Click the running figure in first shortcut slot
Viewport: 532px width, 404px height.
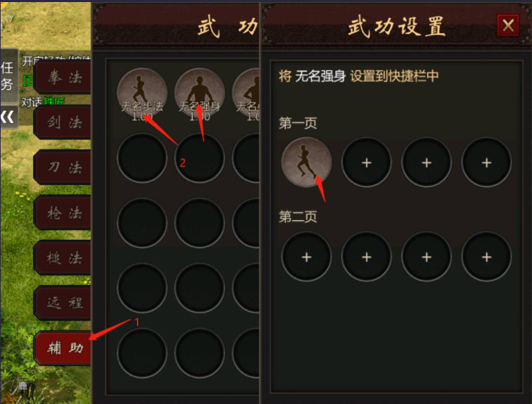point(306,162)
